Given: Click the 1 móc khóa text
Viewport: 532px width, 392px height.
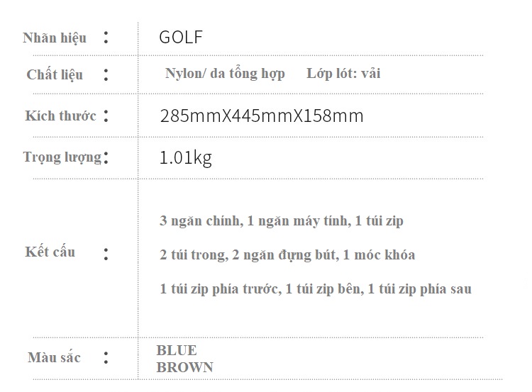Looking at the screenshot, I should click(x=379, y=255).
